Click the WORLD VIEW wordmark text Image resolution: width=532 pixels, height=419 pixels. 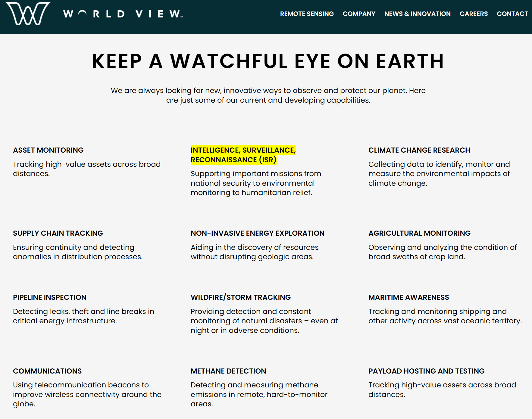coord(123,14)
